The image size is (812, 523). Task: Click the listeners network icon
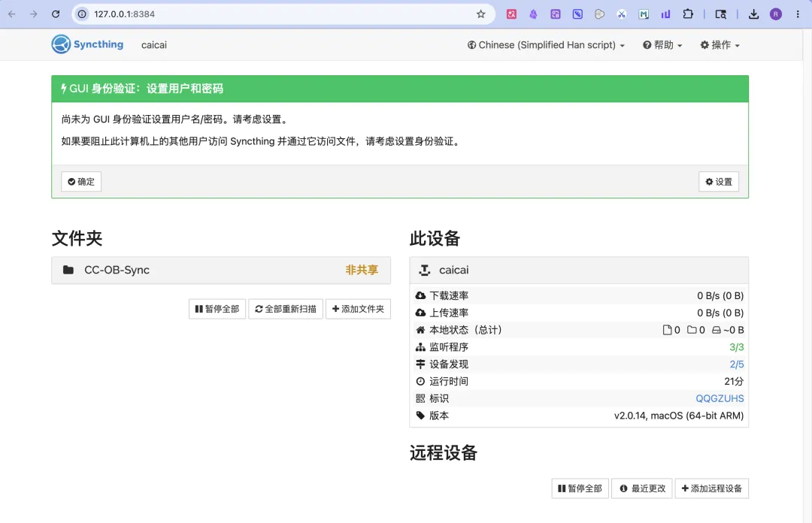[420, 347]
